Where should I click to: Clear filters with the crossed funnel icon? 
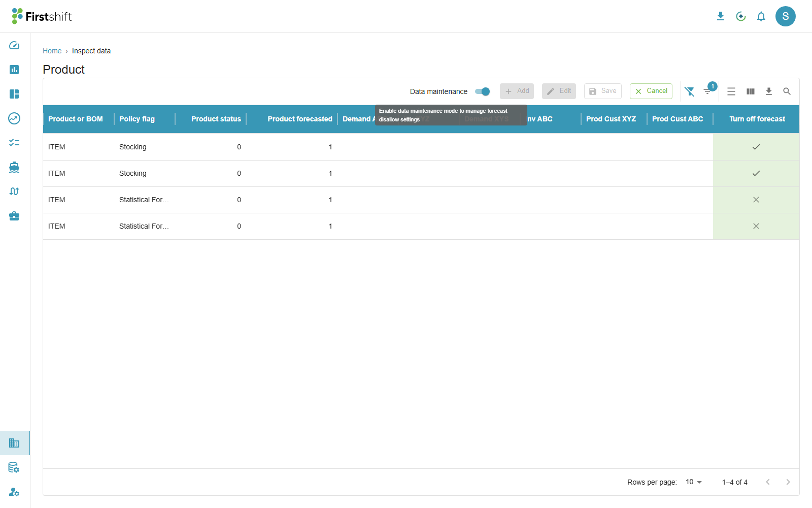click(689, 91)
